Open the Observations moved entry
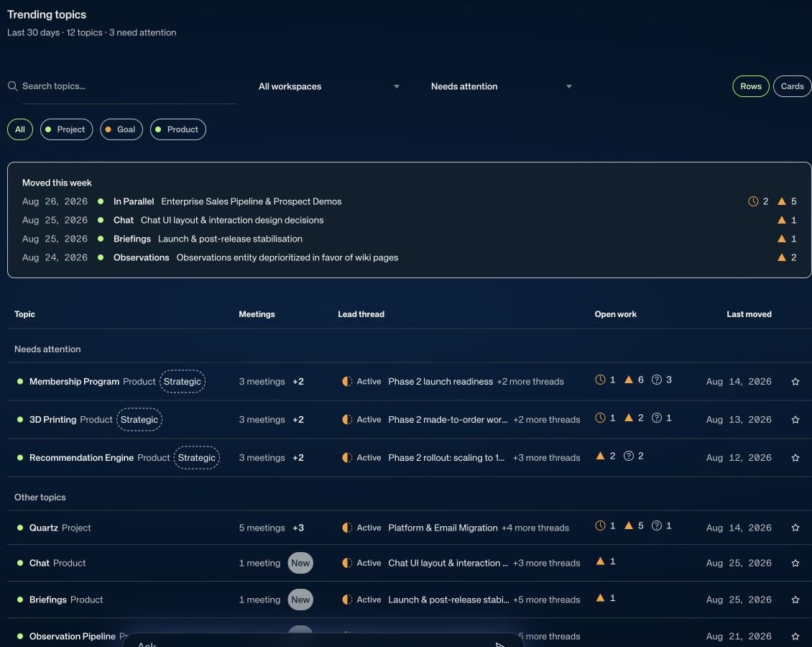The height and width of the screenshot is (647, 812). tap(409, 257)
